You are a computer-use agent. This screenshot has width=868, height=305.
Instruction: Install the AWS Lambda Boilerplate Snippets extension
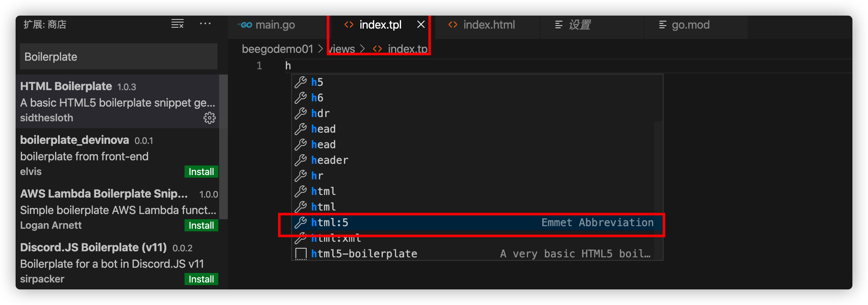pyautogui.click(x=201, y=225)
